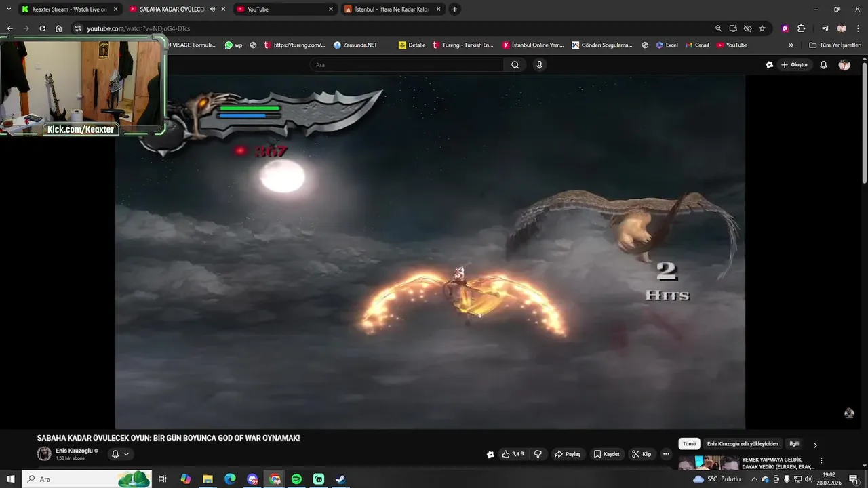The height and width of the screenshot is (488, 868).
Task: Open the YEMEK YAPMAYA GELDİK video thumbnail
Action: click(x=709, y=463)
